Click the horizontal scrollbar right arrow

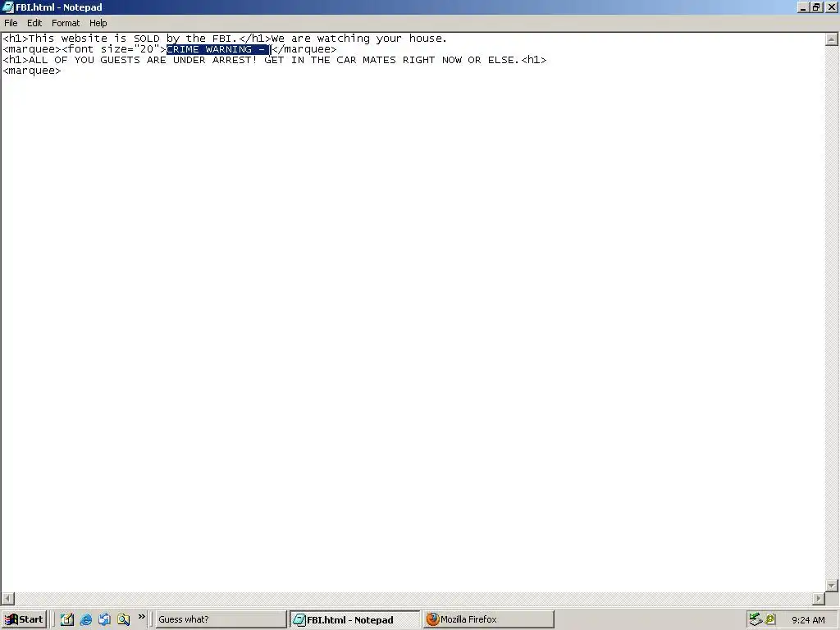tap(819, 598)
